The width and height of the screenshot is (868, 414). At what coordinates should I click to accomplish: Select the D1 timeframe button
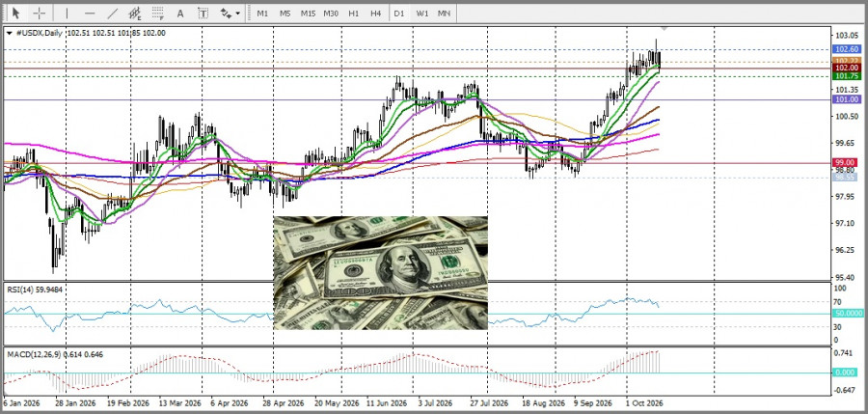point(399,13)
